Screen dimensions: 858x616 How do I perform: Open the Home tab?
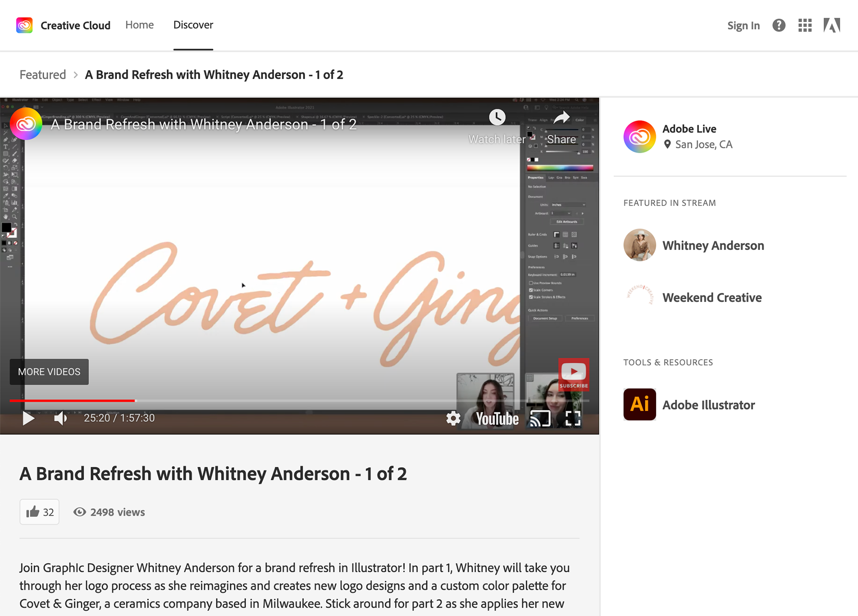pos(139,25)
